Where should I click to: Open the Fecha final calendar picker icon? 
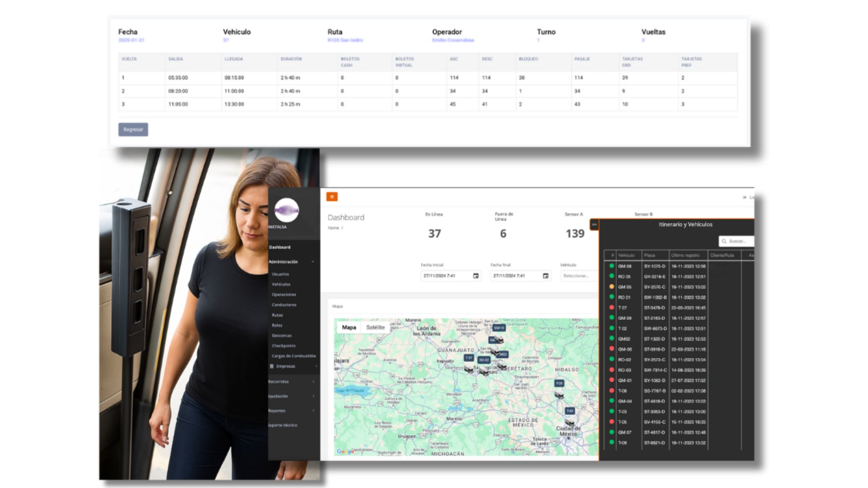[545, 276]
